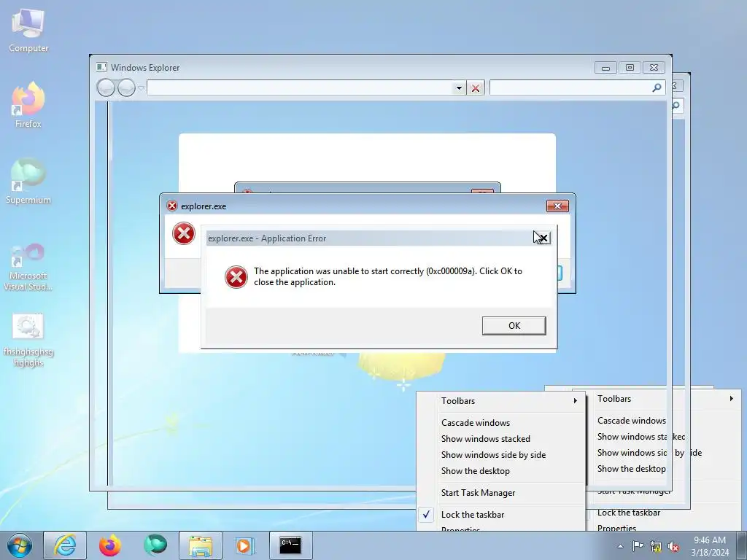Open the Microsoft Visual Studio desktop shortcut
The width and height of the screenshot is (747, 560).
tap(28, 267)
